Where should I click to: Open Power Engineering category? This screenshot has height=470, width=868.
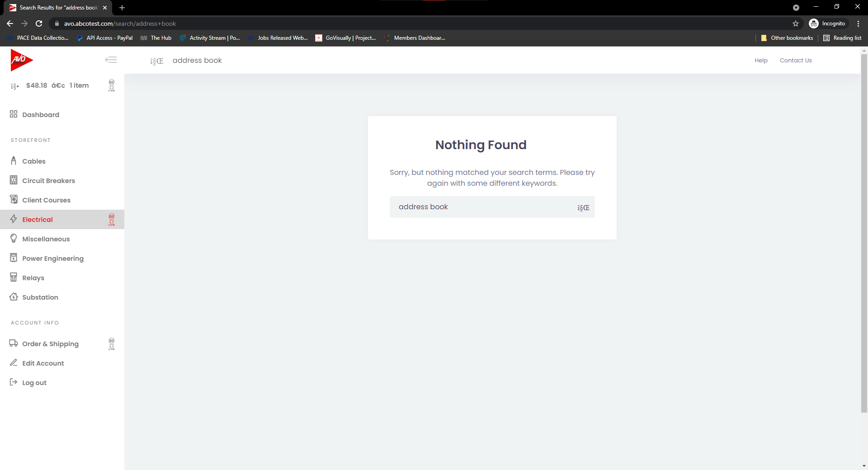[x=53, y=258]
